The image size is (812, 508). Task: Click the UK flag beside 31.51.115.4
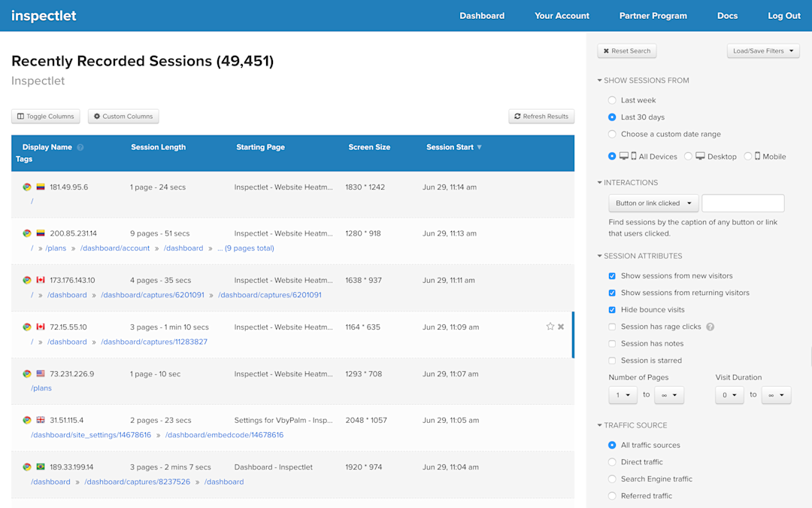coord(41,420)
